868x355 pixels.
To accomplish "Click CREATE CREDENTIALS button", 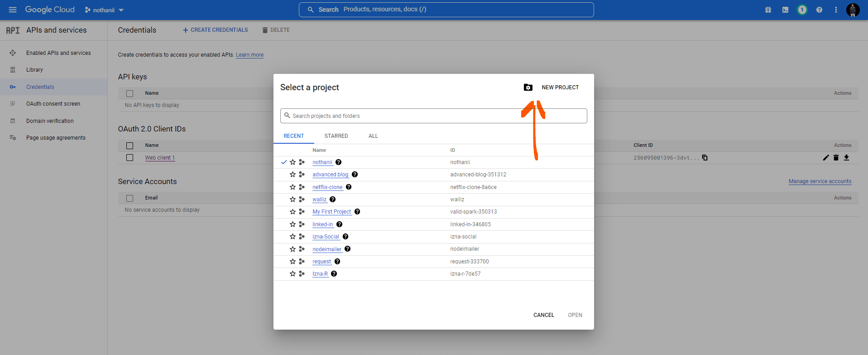I will (215, 30).
